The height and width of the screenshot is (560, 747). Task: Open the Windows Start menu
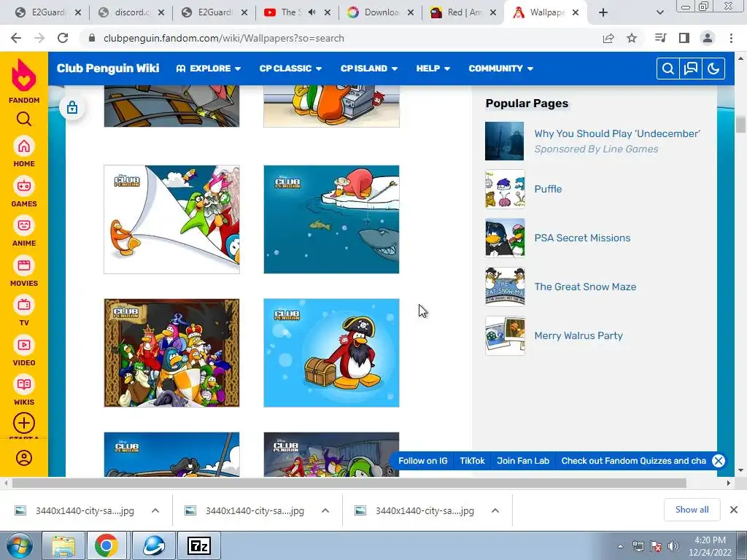click(x=20, y=545)
